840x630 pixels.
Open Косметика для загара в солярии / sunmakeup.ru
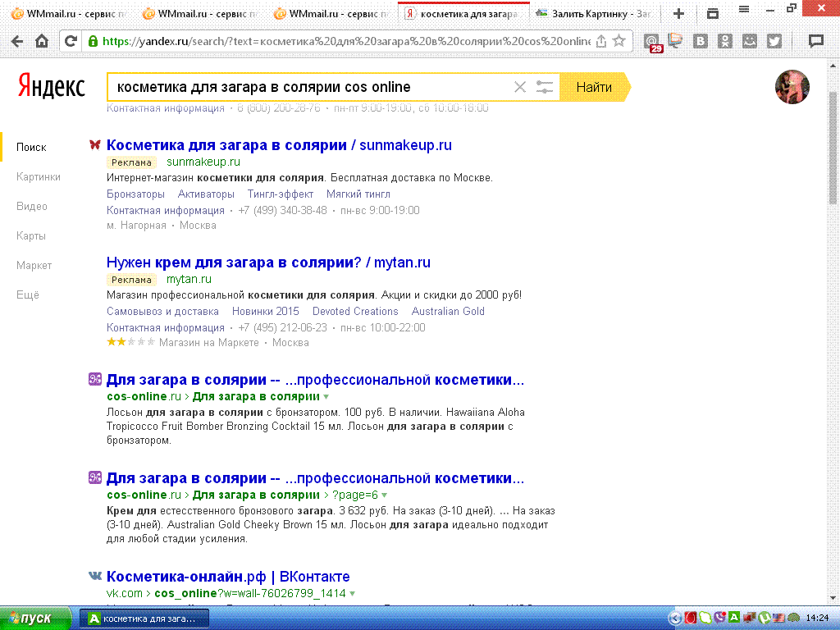(x=279, y=145)
